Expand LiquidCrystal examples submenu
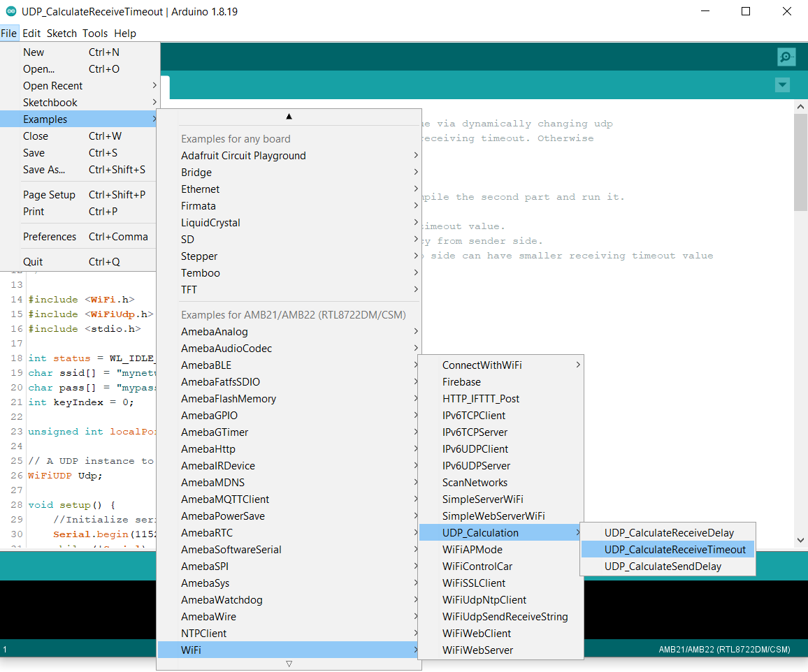This screenshot has width=808, height=672. click(289, 222)
